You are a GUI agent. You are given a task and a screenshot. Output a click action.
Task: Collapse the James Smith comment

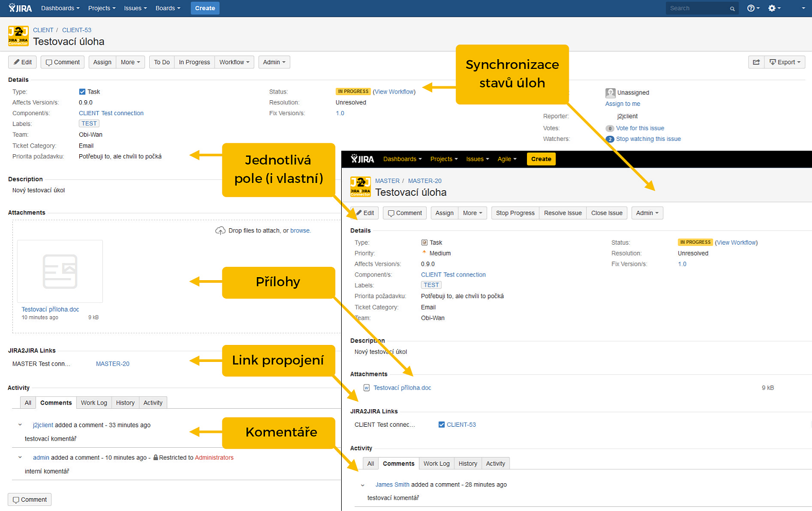coord(363,485)
